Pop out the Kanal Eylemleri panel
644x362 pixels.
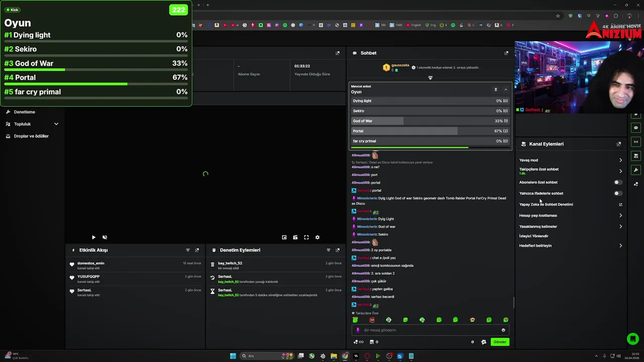pos(618,144)
